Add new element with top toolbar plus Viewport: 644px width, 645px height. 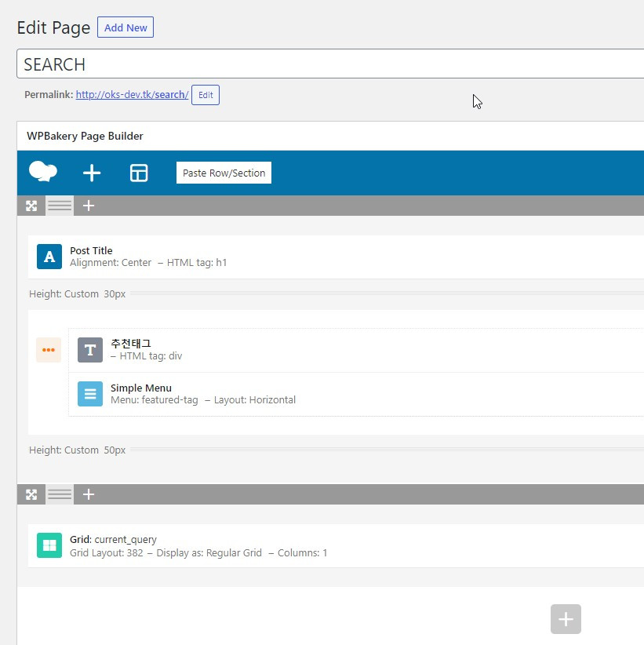[92, 173]
